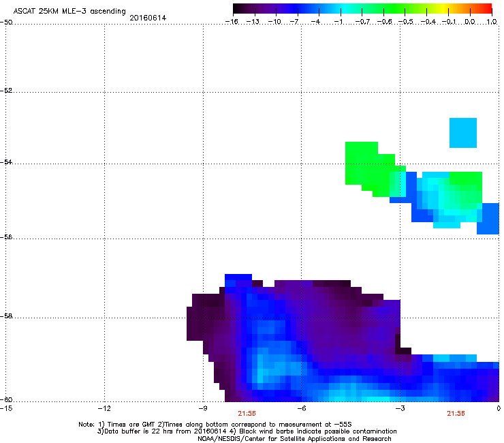504x443 pixels.
Task: Click the longitude axis label "-3"
Action: point(400,408)
